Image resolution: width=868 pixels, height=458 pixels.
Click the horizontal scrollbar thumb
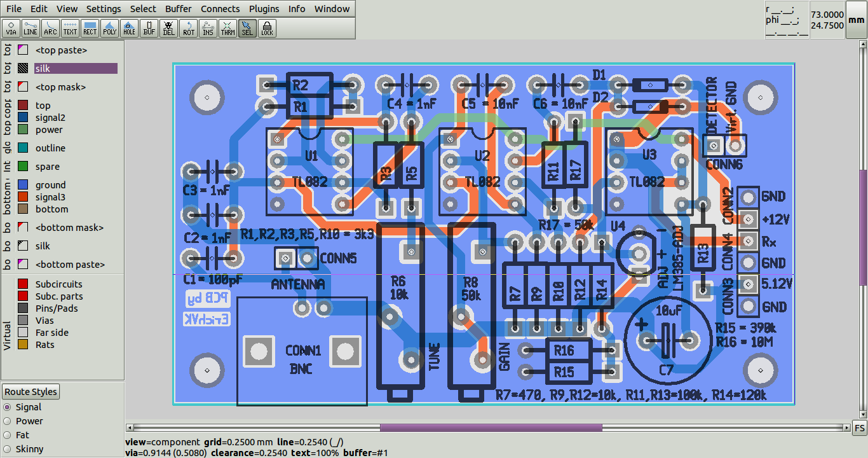tap(491, 427)
